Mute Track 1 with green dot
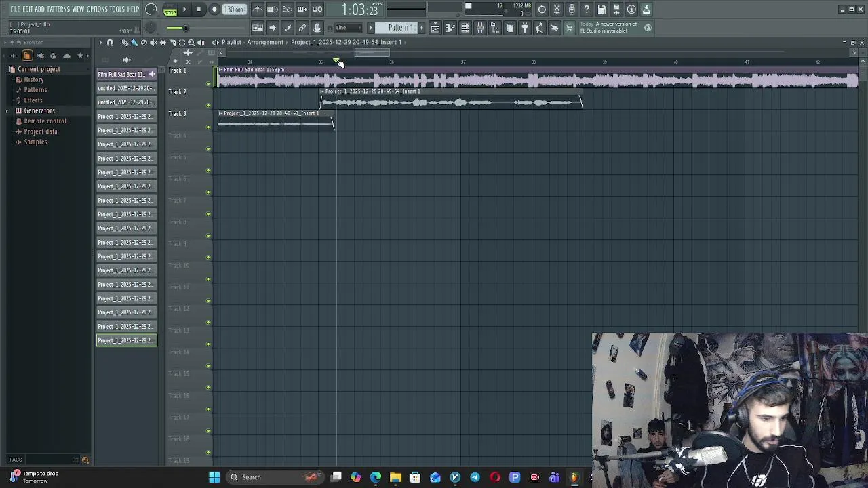Image resolution: width=868 pixels, height=488 pixels. coord(208,83)
